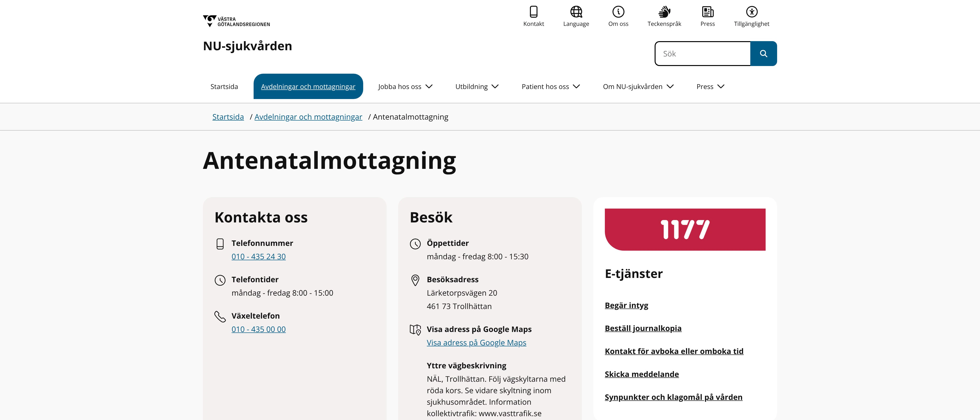
Task: Expand the Utbildning menu
Action: pos(477,87)
